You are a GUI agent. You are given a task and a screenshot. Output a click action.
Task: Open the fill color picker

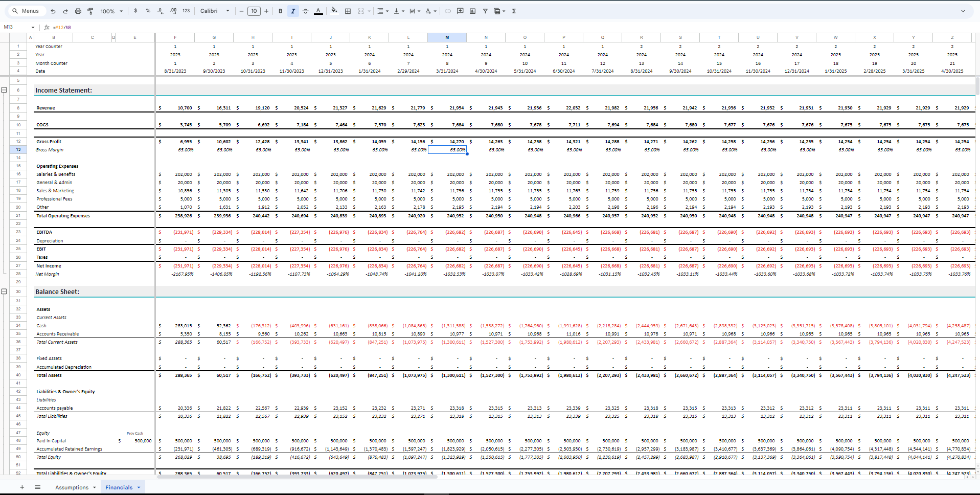click(x=334, y=11)
